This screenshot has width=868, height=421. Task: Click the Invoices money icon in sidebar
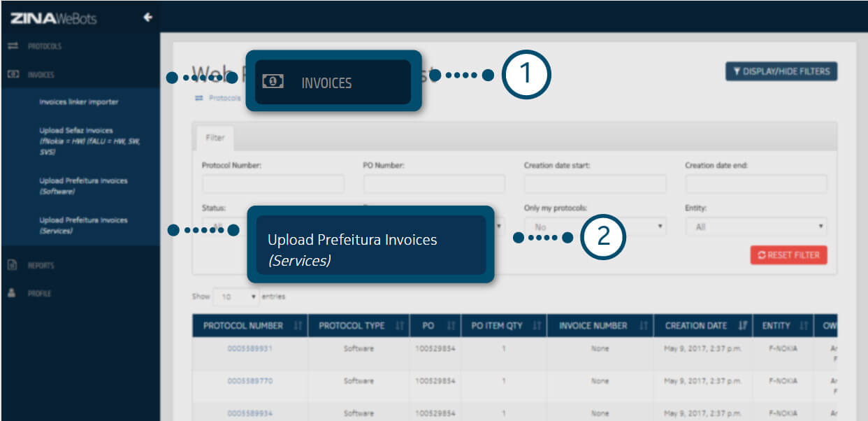(12, 74)
